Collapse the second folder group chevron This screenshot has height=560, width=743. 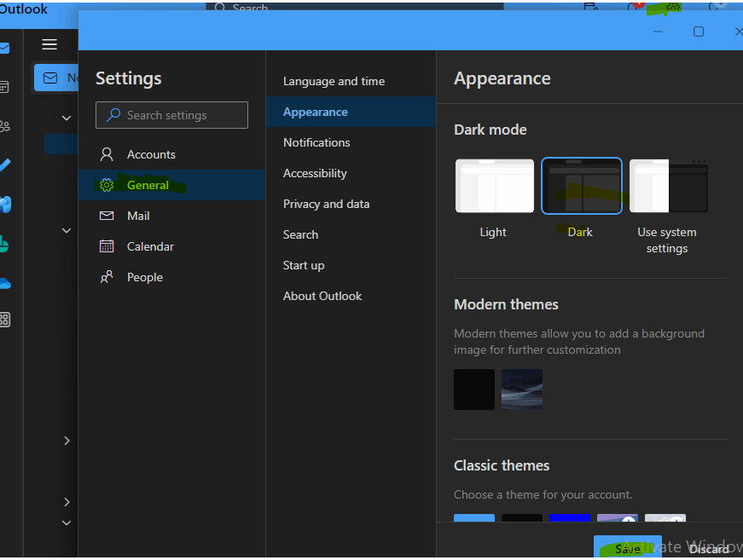(x=67, y=230)
